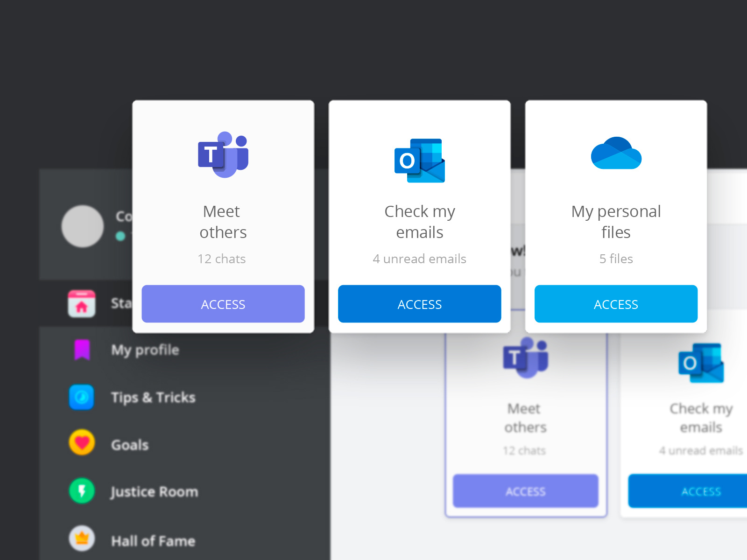This screenshot has width=747, height=560.
Task: Open ACCESS under My personal files card
Action: point(616,304)
